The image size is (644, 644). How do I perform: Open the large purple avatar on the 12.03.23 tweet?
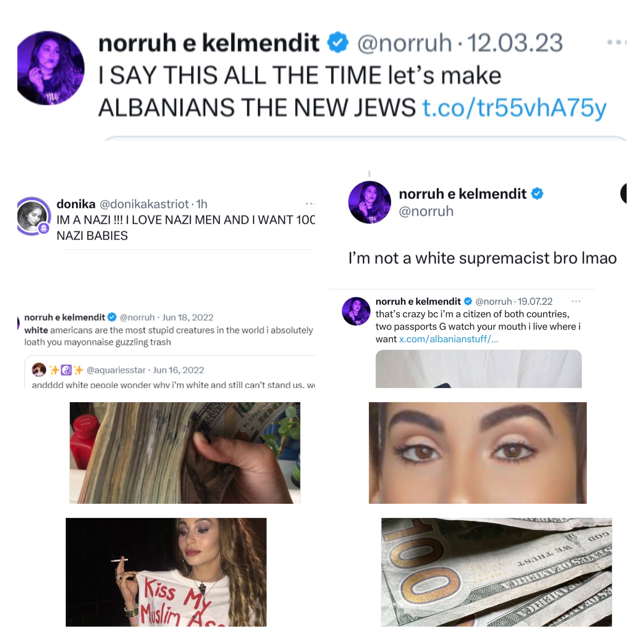pos(51,68)
